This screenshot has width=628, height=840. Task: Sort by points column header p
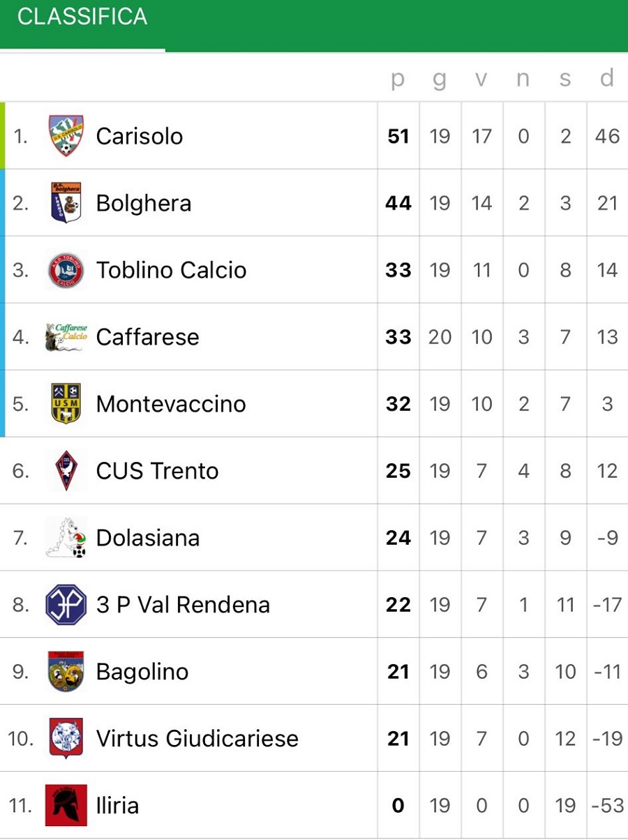coord(398,78)
